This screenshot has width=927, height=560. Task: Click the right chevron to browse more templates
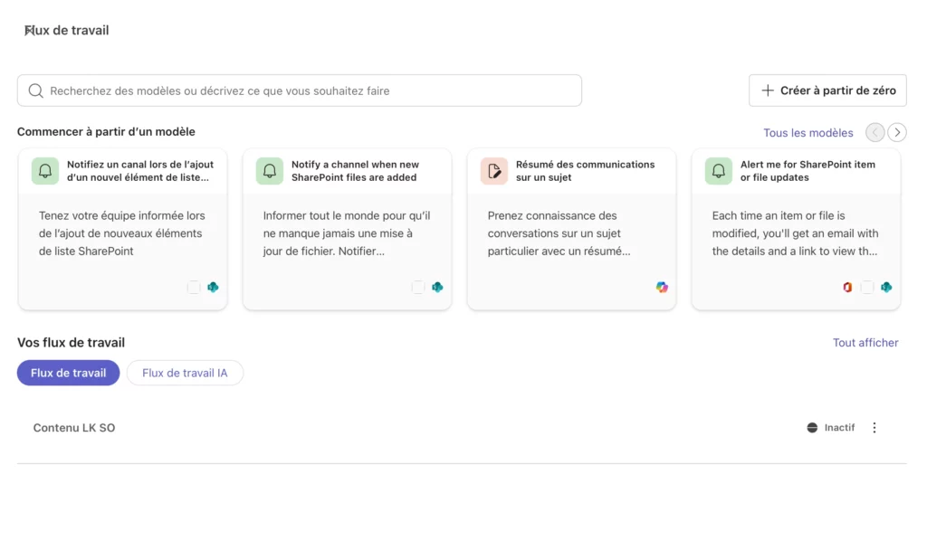897,132
